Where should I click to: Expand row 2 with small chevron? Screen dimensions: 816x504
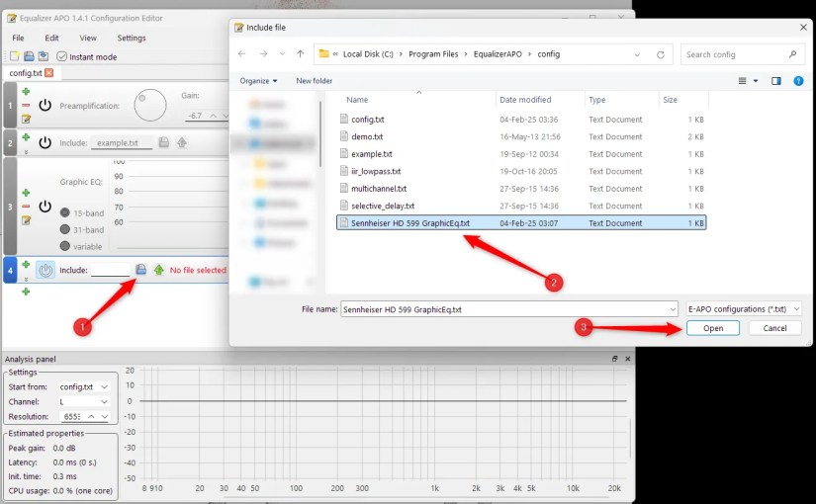(26, 152)
